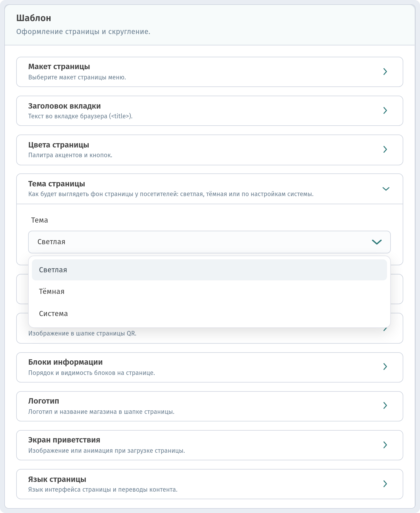The width and height of the screenshot is (420, 513).
Task: Click the Язык страницы heading
Action: point(57,480)
